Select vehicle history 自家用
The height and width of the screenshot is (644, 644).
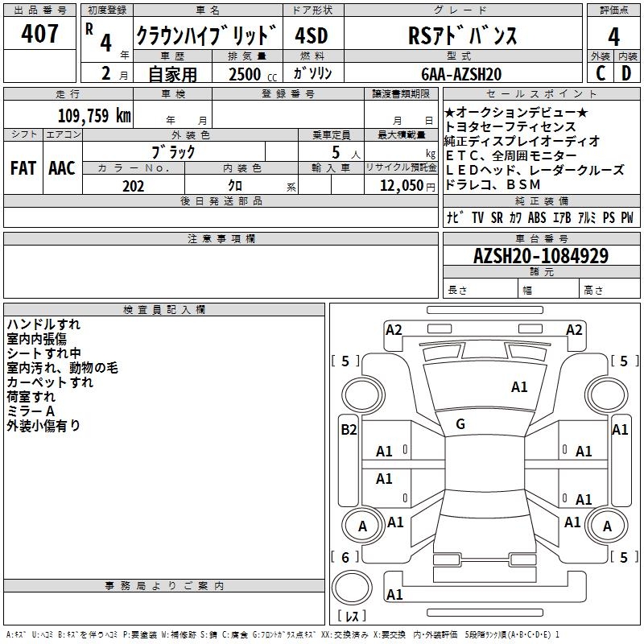coord(172,74)
